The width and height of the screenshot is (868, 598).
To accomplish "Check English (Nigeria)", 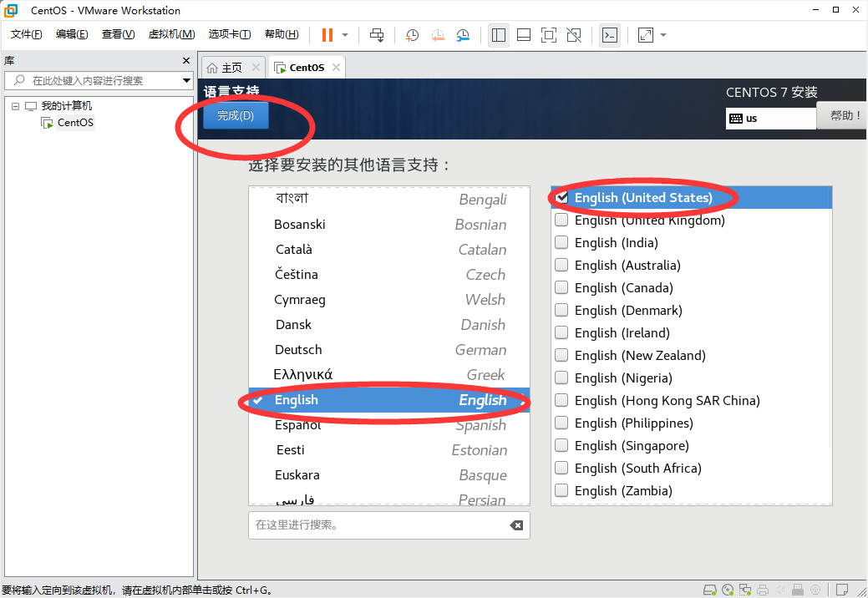I will (562, 378).
